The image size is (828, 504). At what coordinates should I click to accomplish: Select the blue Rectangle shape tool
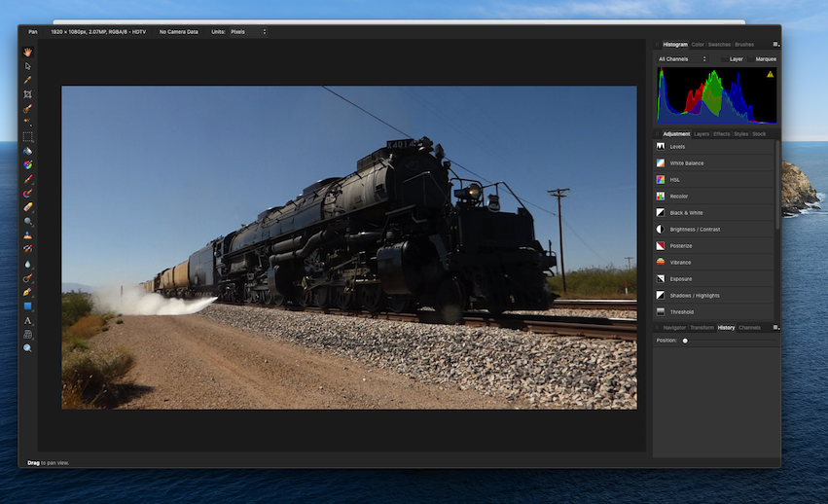[27, 306]
